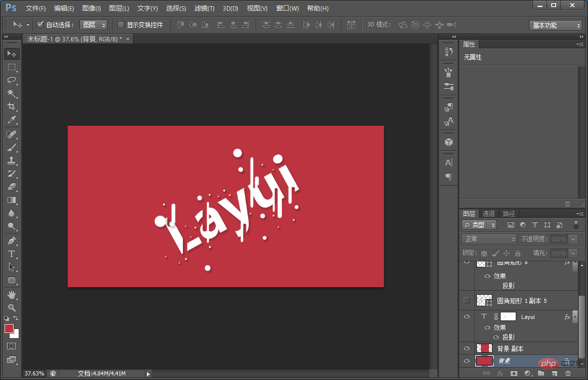Change screen mode icon in toolbox
This screenshot has height=380, width=588.
12,360
